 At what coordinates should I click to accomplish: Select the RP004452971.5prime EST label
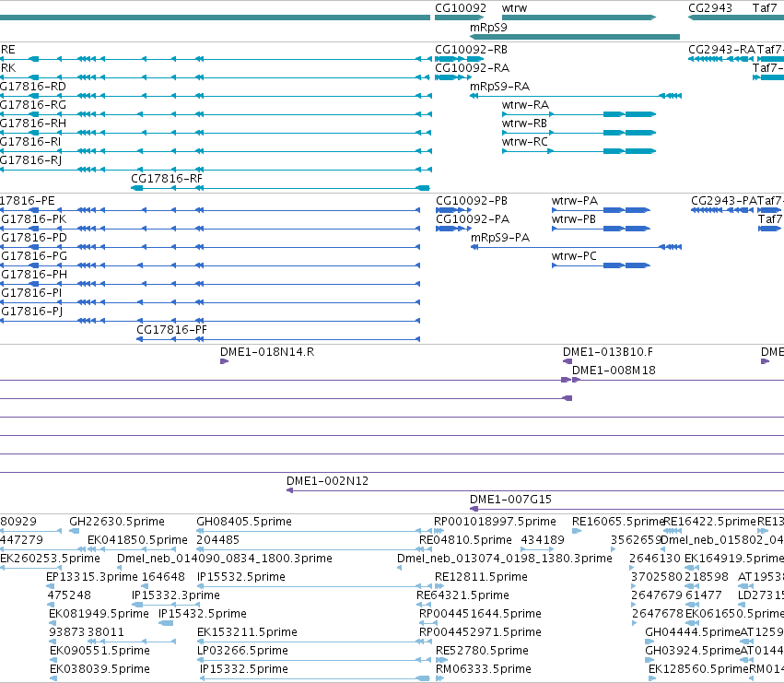pyautogui.click(x=480, y=632)
